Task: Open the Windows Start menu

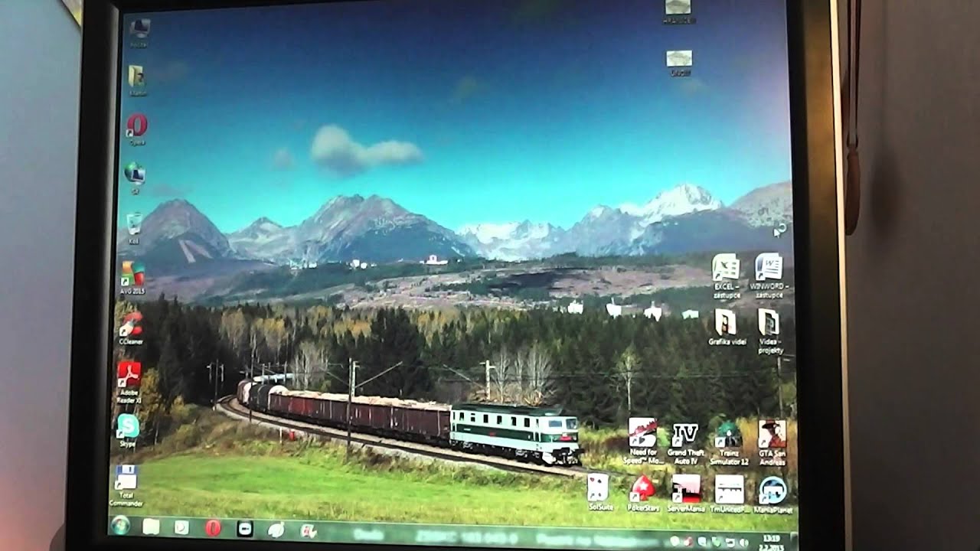Action: pyautogui.click(x=120, y=525)
